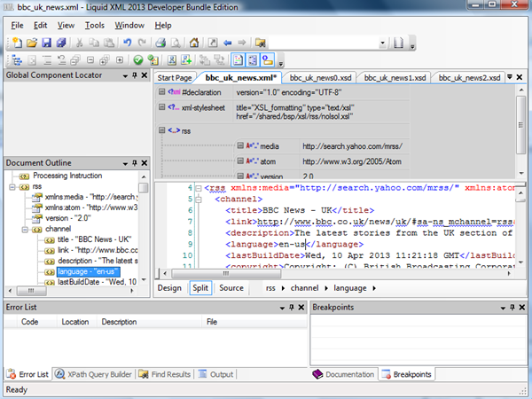Screen dimensions: 532x399
Task: Open the View menu
Action: tap(66, 26)
